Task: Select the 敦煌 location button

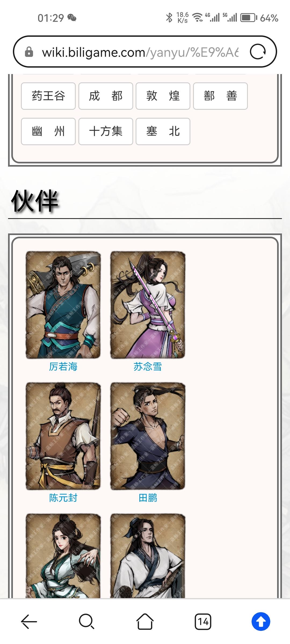Action: click(163, 96)
